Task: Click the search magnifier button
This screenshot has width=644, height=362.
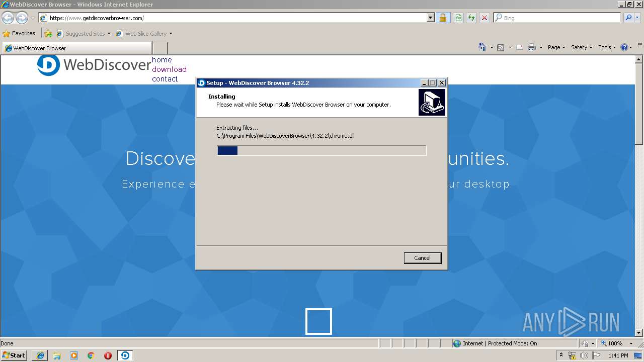Action: pos(629,18)
